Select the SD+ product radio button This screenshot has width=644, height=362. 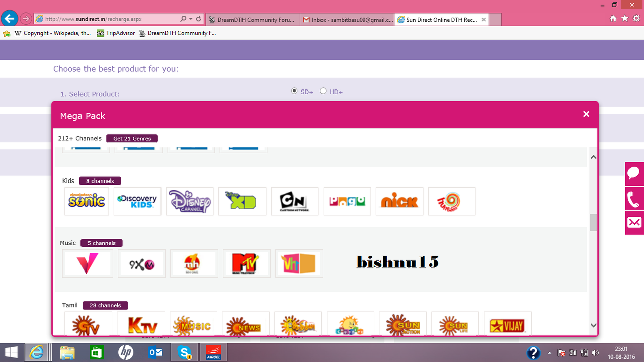[294, 91]
